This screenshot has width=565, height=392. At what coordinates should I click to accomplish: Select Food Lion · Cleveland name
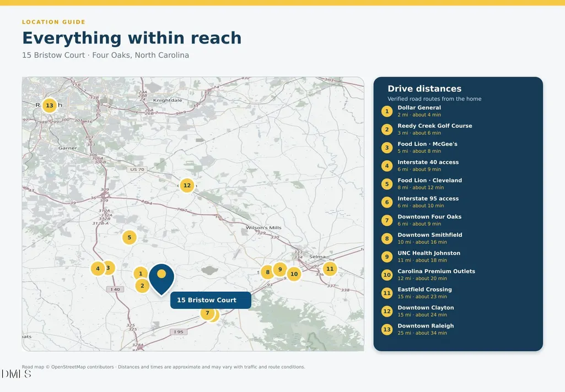(x=429, y=181)
